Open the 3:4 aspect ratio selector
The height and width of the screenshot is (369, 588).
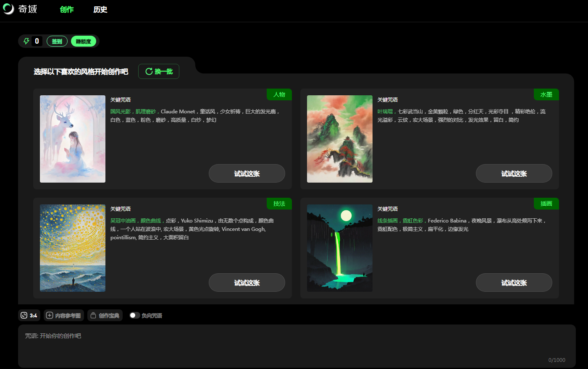pyautogui.click(x=29, y=315)
